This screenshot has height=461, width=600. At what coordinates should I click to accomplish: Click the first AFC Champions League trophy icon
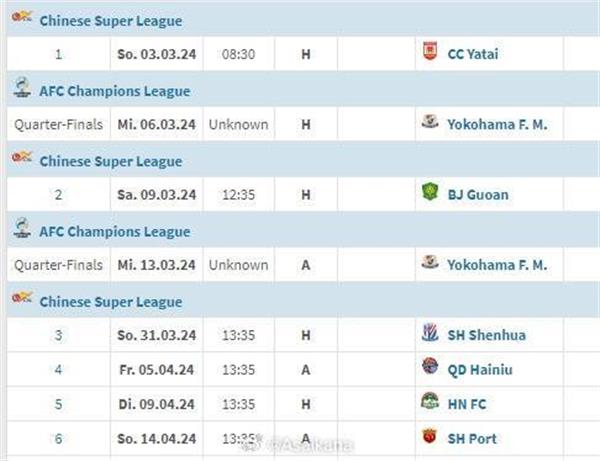pyautogui.click(x=22, y=89)
